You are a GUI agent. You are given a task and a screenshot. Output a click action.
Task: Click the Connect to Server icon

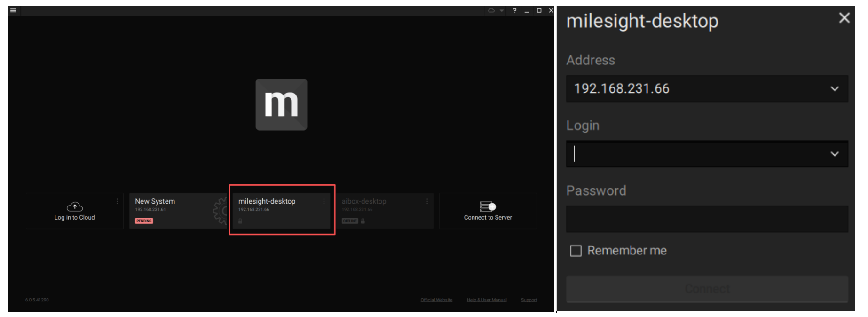coord(488,206)
